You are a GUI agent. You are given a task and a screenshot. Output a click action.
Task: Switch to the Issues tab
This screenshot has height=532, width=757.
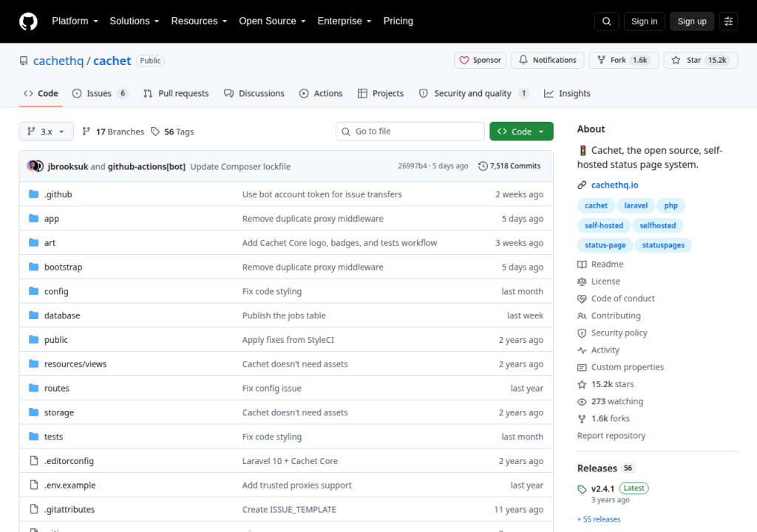tap(100, 94)
